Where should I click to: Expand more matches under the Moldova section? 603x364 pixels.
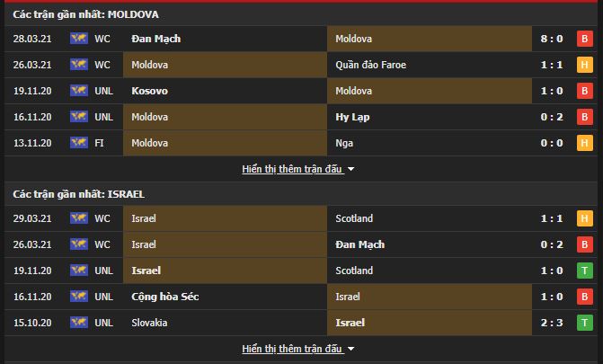click(x=292, y=168)
